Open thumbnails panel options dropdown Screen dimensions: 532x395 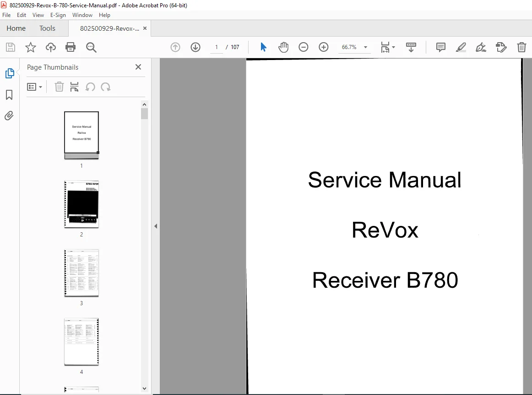35,87
